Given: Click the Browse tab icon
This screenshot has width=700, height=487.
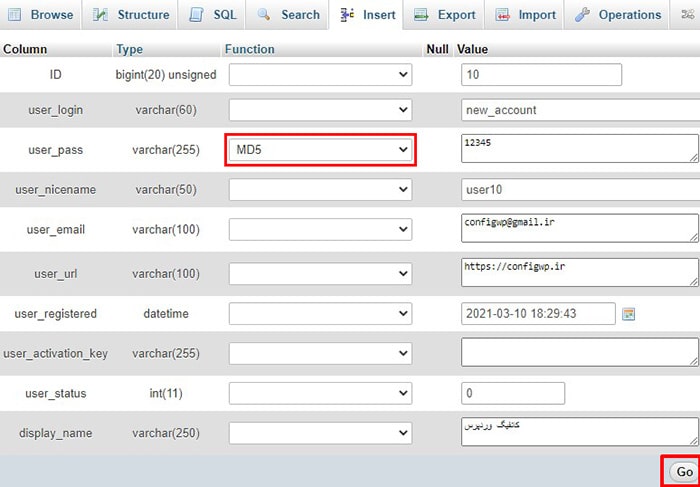Looking at the screenshot, I should [x=15, y=15].
